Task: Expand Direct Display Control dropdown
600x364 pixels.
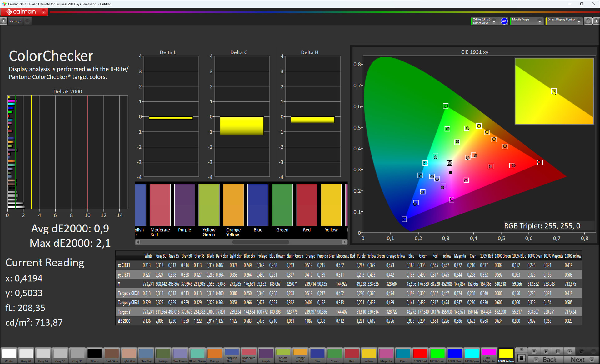Action: (579, 21)
